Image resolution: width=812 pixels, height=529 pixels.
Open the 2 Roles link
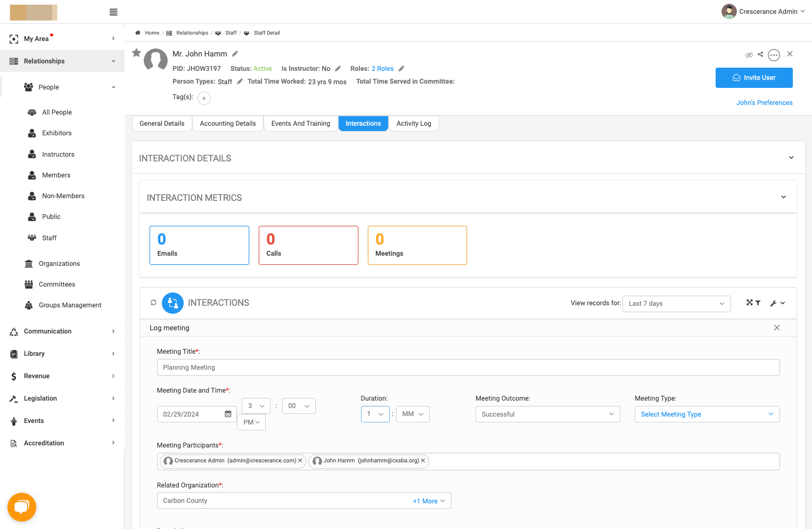tap(383, 69)
